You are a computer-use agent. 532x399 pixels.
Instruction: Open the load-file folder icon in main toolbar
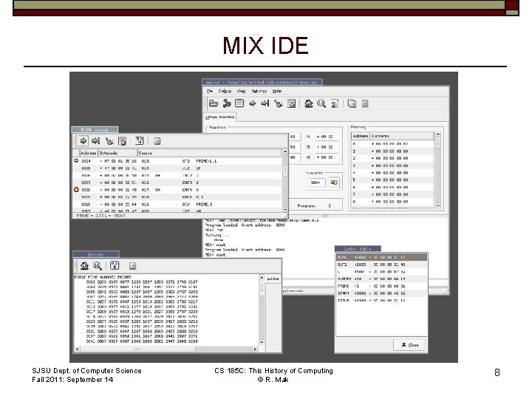(214, 103)
